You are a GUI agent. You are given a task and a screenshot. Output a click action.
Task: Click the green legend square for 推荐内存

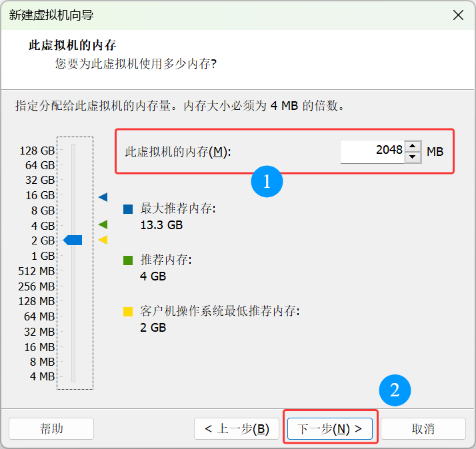point(128,260)
